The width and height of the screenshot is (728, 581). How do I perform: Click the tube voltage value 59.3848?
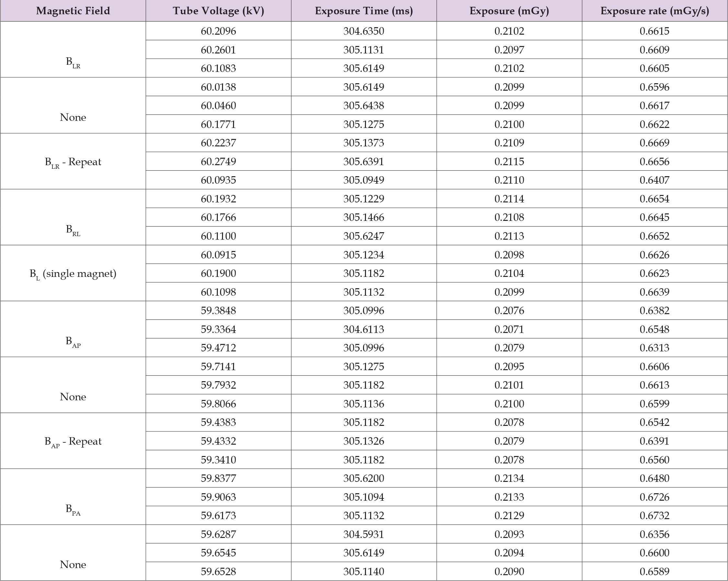point(218,310)
